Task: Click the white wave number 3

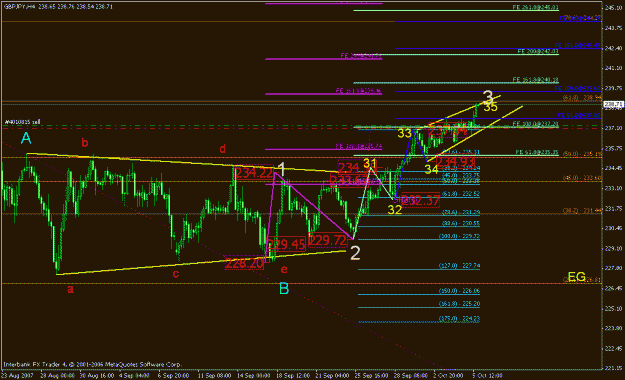Action: 488,97
